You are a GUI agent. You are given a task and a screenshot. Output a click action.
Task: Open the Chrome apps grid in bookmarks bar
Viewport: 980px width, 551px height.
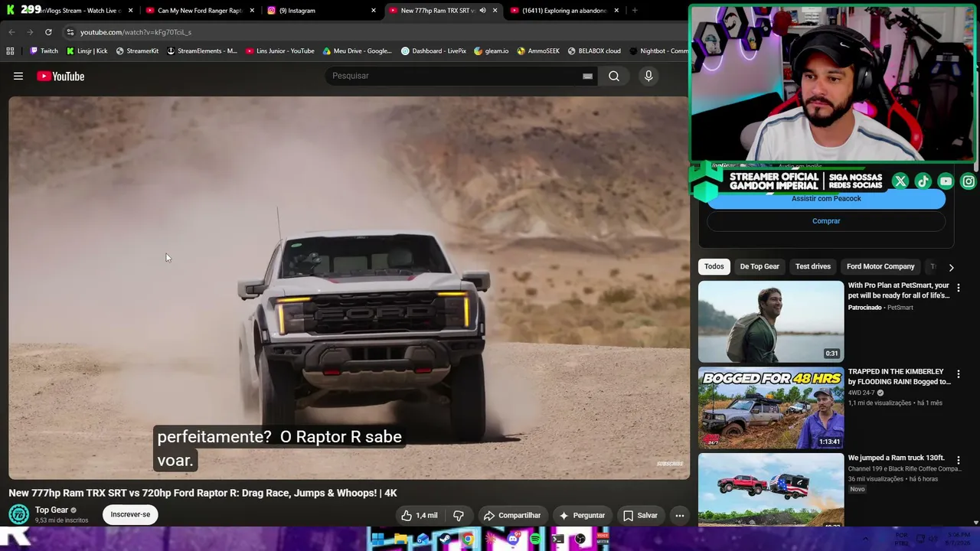point(10,51)
